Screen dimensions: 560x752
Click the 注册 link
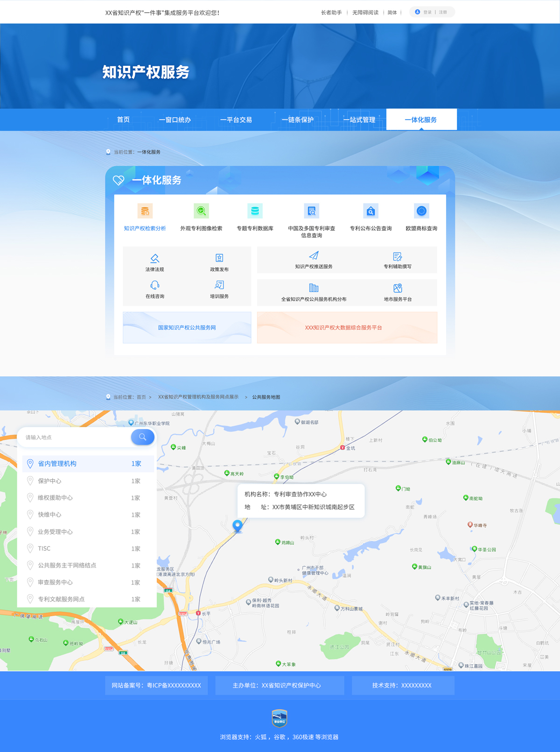coord(443,12)
